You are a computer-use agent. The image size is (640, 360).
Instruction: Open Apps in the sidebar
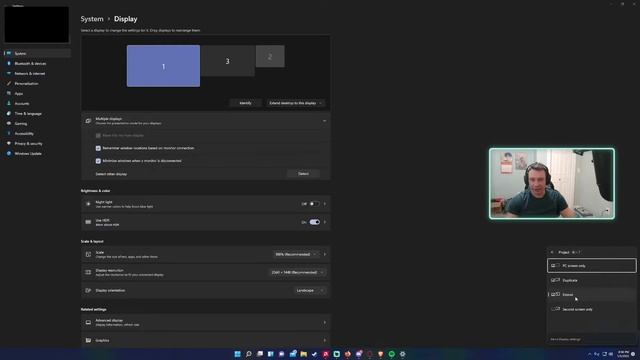[37, 93]
